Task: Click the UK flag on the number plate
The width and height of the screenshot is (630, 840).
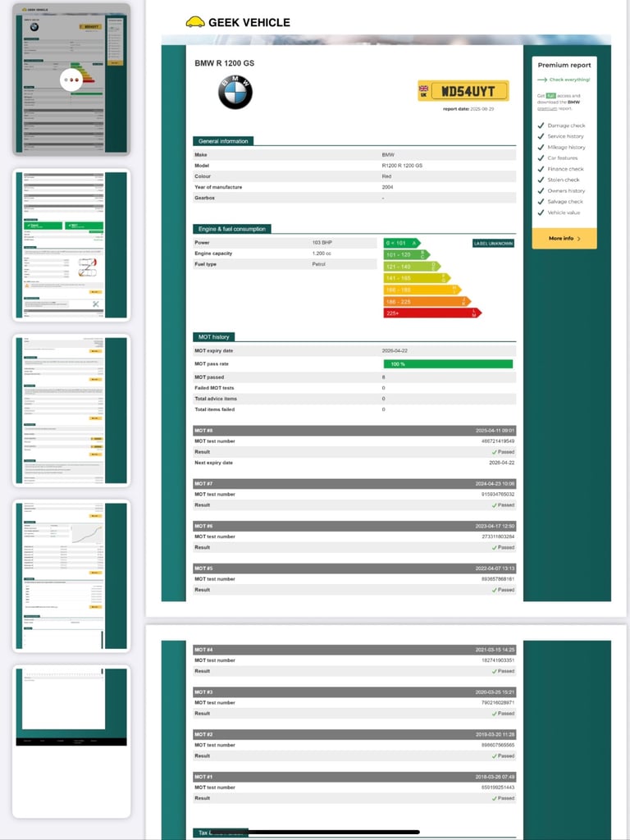Action: pyautogui.click(x=424, y=89)
